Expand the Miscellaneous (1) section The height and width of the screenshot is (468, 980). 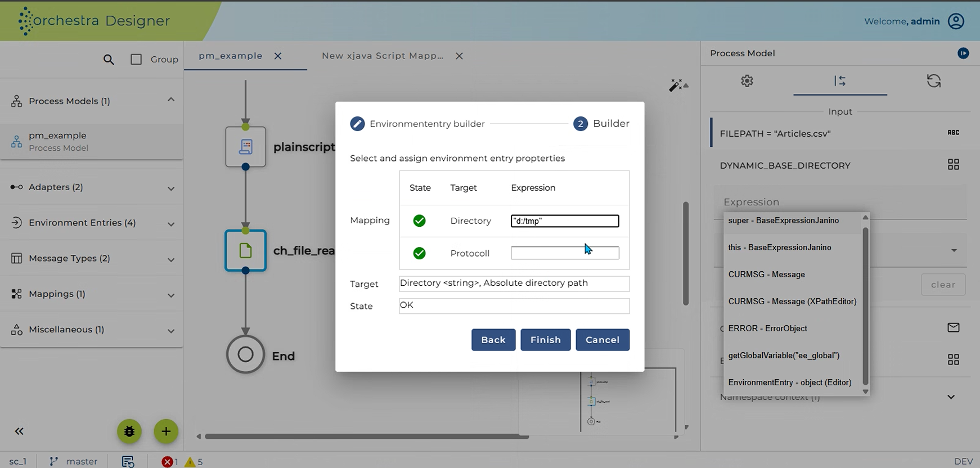tap(171, 331)
